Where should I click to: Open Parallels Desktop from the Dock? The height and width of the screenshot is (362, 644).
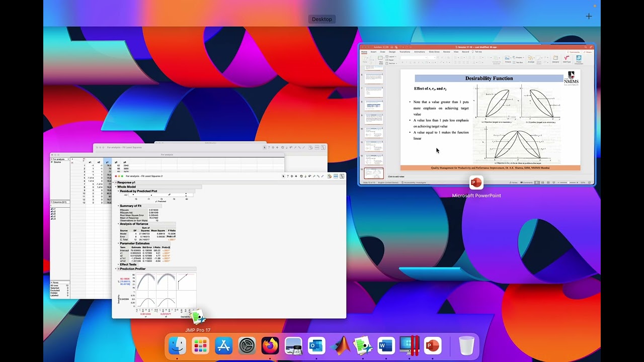[x=409, y=346]
